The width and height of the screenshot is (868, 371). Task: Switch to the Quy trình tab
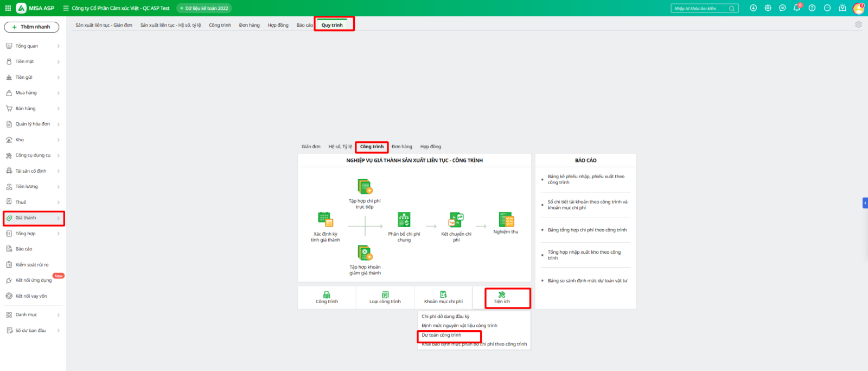point(332,25)
